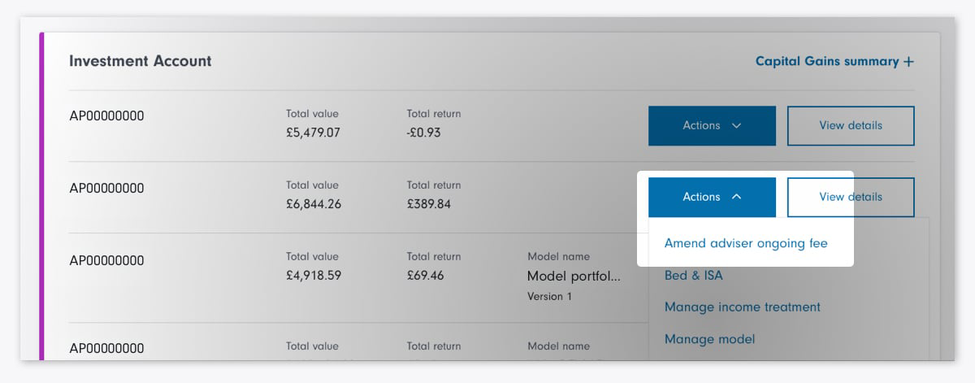The width and height of the screenshot is (975, 383).
Task: Open the Capital Gains summary link
Action: [x=834, y=62]
